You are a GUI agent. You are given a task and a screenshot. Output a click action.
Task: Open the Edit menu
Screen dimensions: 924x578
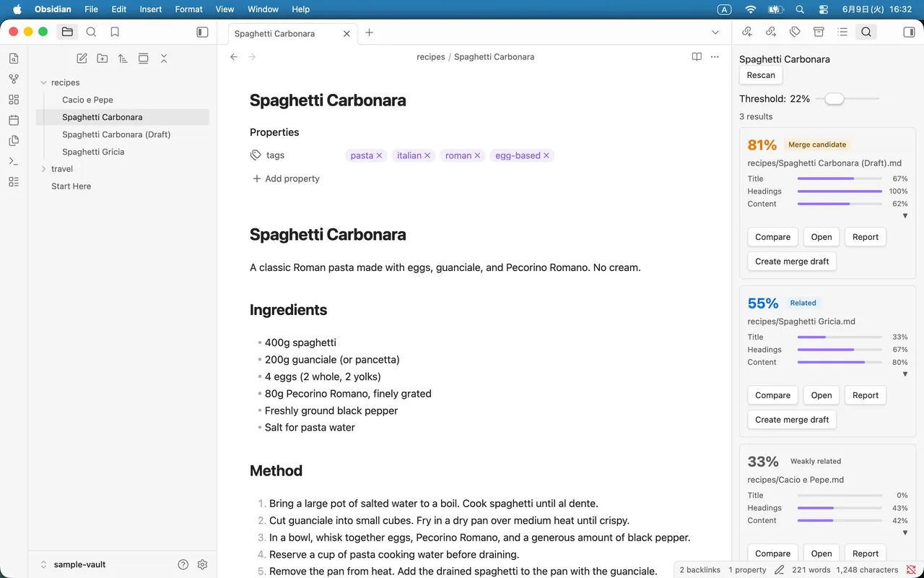(119, 9)
